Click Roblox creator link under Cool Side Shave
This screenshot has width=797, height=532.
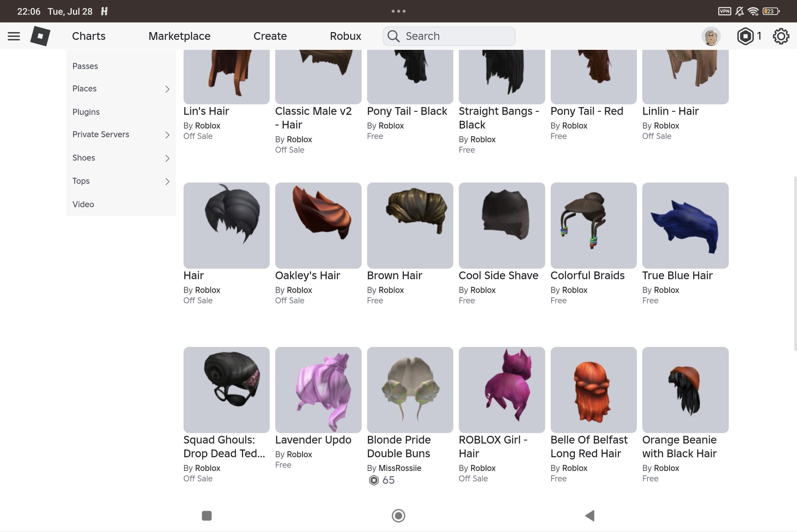click(x=483, y=290)
